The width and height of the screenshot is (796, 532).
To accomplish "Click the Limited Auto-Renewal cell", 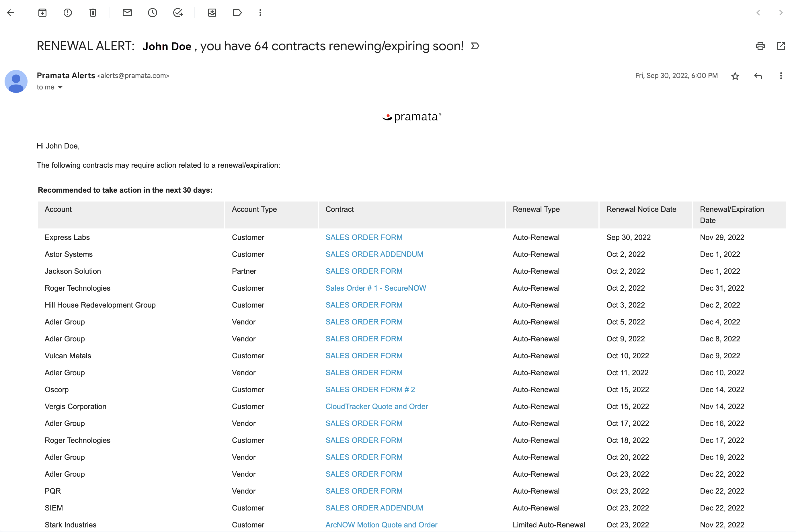I will pyautogui.click(x=549, y=525).
